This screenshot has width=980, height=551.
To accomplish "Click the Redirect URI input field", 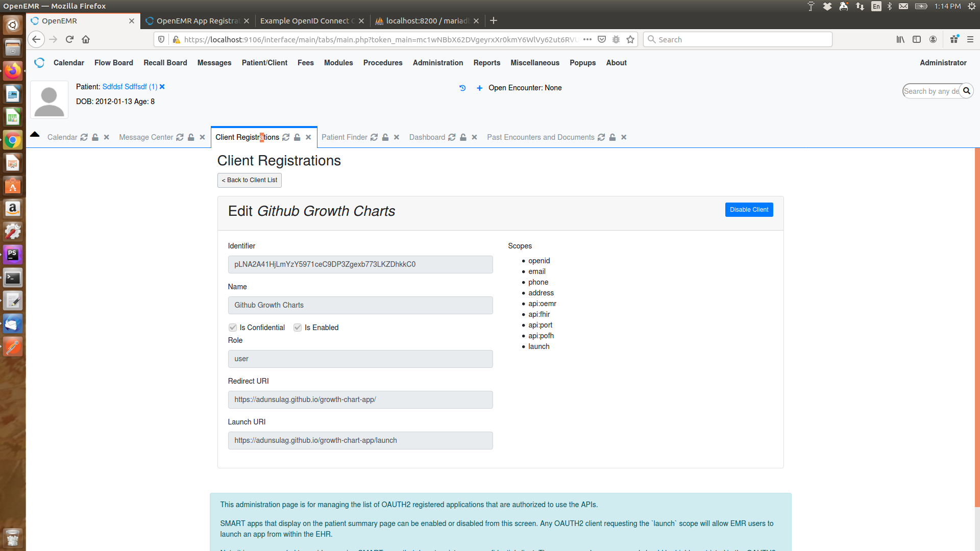I will tap(360, 399).
